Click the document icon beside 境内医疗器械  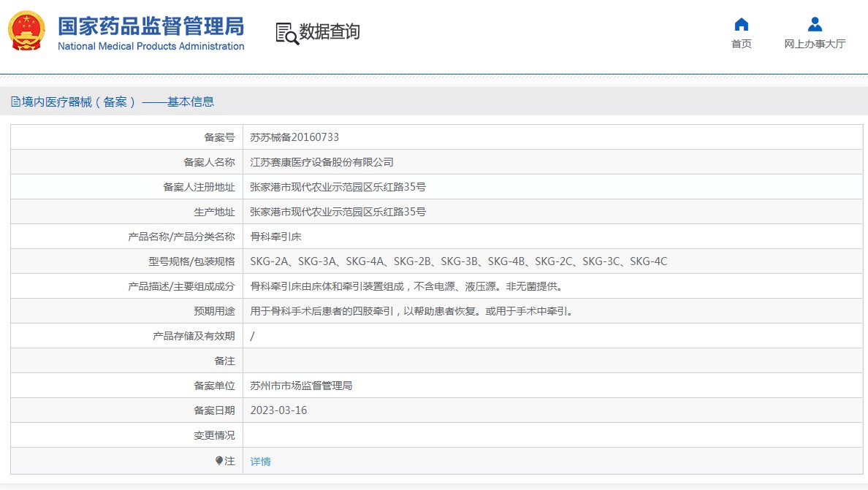[15, 102]
